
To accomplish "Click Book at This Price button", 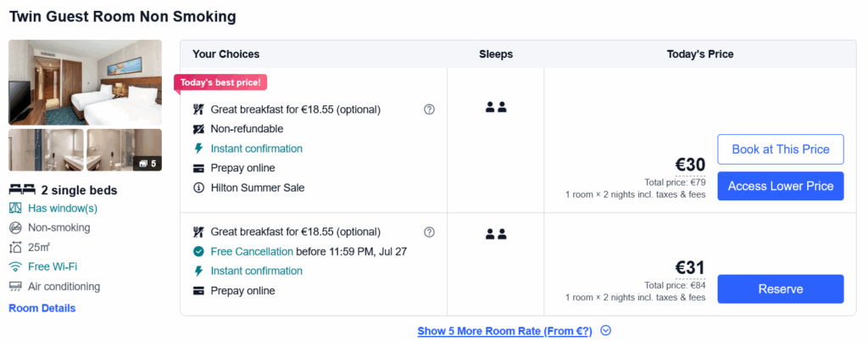I will pyautogui.click(x=781, y=149).
